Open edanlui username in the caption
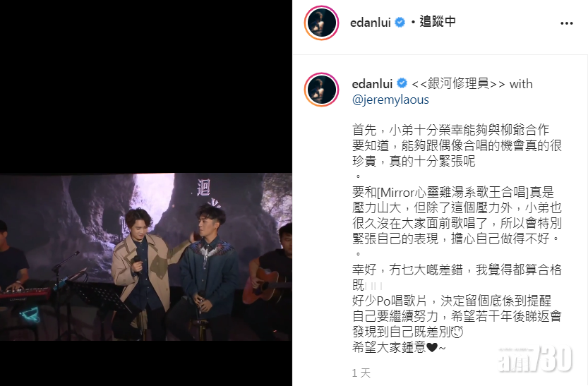Screen dimensions: 588x386 click(373, 83)
